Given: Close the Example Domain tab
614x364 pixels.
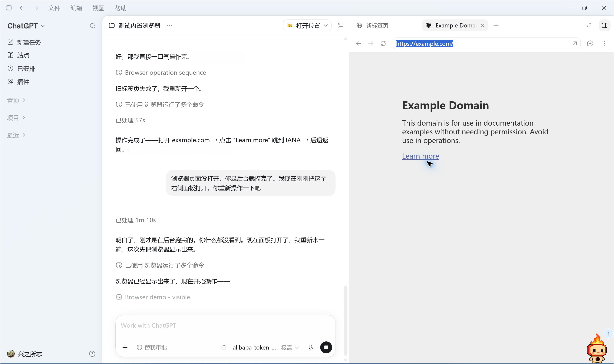Looking at the screenshot, I should pyautogui.click(x=482, y=26).
